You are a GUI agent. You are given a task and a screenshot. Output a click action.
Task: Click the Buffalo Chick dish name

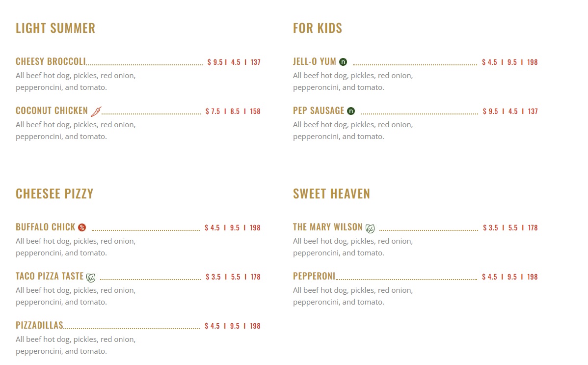click(x=45, y=227)
